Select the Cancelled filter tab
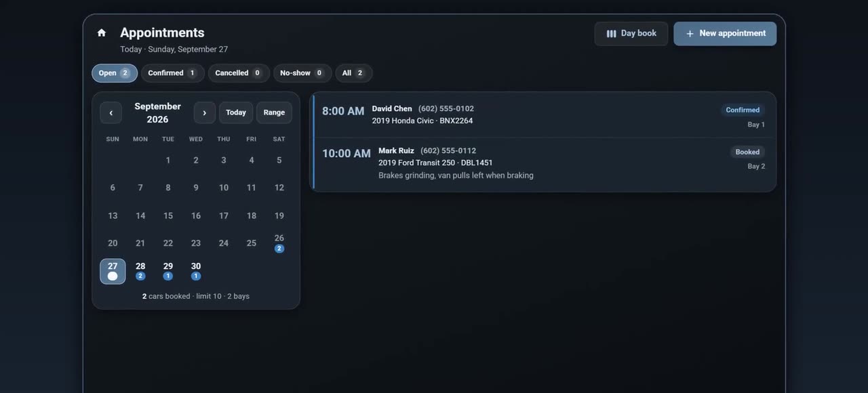Screen dimensions: 868x393 pyautogui.click(x=239, y=73)
